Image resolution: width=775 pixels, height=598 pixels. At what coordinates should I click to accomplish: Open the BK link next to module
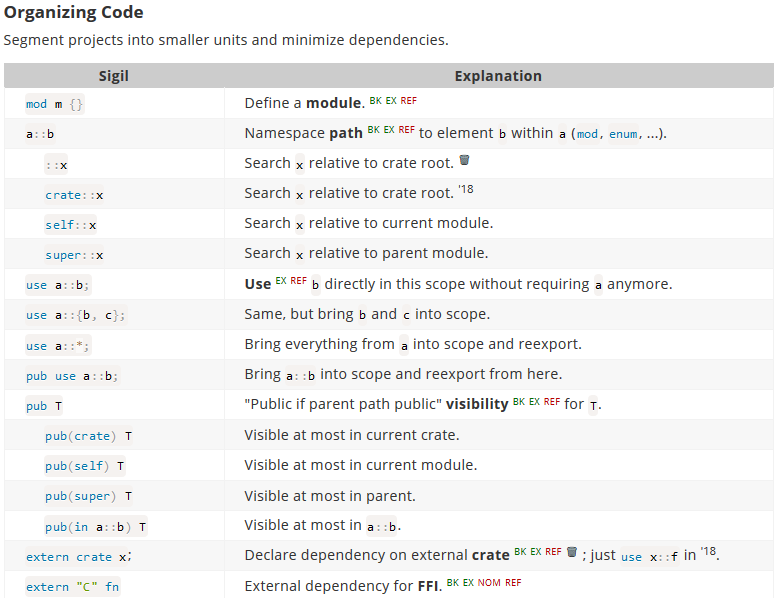[x=375, y=101]
